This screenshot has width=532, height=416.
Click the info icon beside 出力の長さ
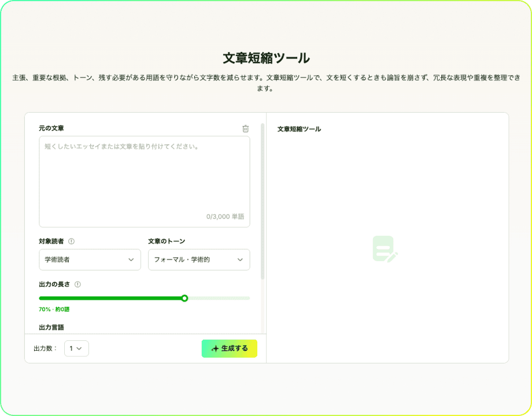pos(77,284)
